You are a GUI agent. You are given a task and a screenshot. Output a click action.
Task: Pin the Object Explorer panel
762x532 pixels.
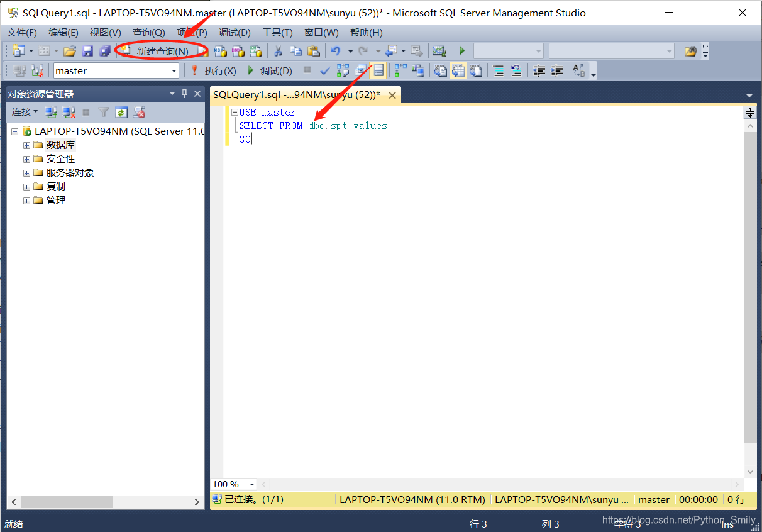pyautogui.click(x=184, y=94)
